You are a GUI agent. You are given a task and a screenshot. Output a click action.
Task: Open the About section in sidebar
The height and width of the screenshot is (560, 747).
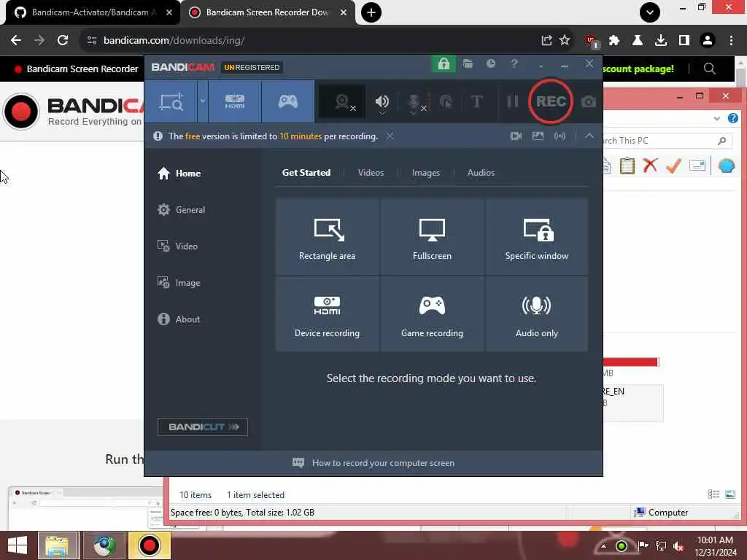pyautogui.click(x=179, y=319)
